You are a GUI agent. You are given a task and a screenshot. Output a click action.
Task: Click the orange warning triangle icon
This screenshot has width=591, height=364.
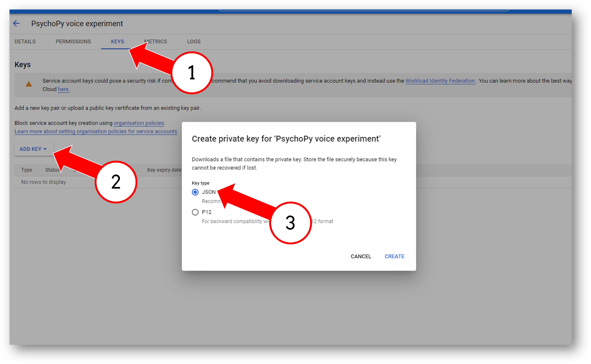(29, 84)
